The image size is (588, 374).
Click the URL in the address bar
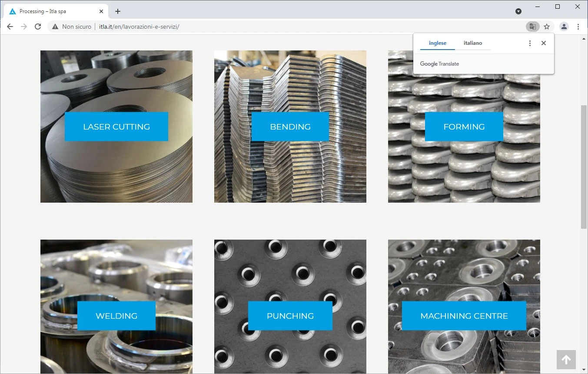click(x=139, y=27)
